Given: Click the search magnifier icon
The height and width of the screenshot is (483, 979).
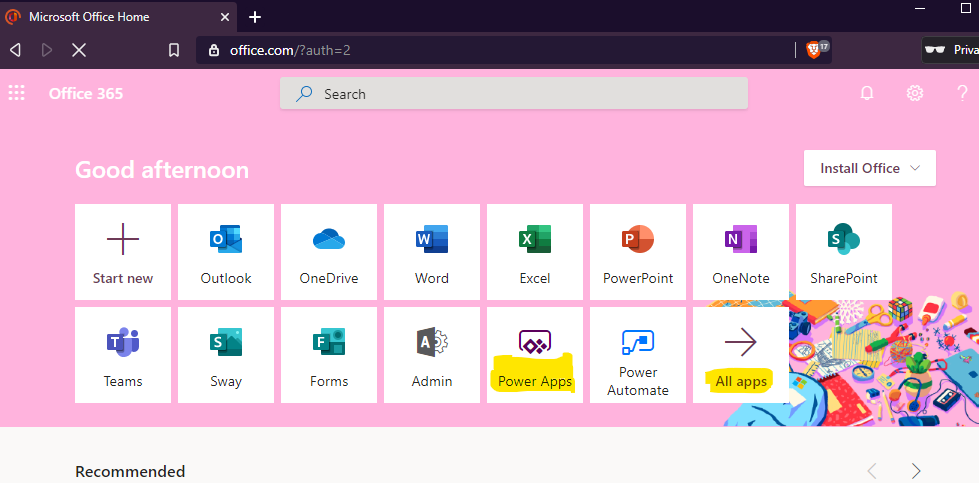Looking at the screenshot, I should [x=304, y=94].
